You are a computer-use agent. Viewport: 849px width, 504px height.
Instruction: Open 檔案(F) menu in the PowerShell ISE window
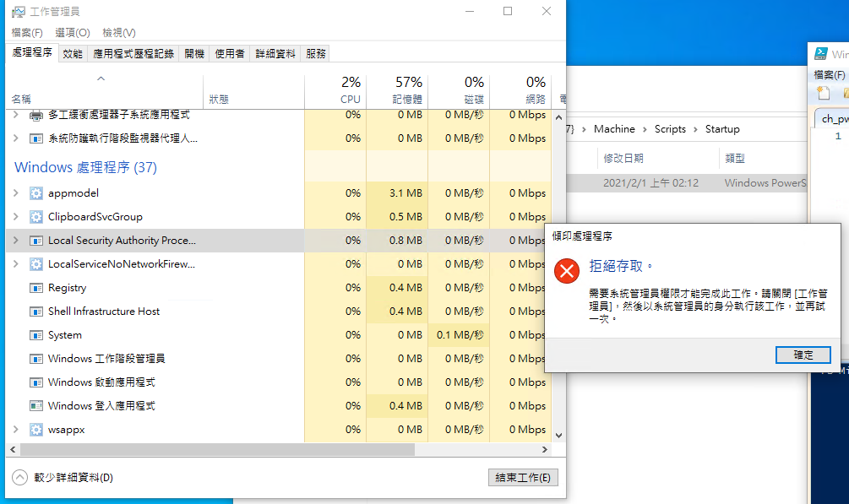click(830, 74)
